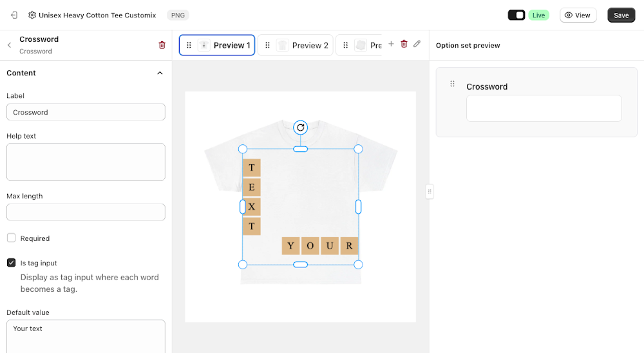Enable the Required checkbox

[x=11, y=238]
